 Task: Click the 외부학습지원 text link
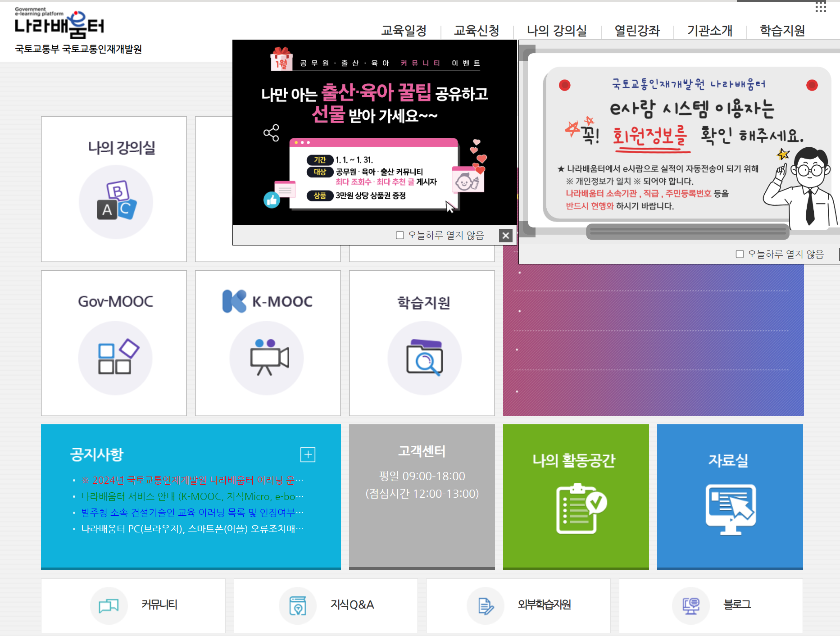(544, 604)
